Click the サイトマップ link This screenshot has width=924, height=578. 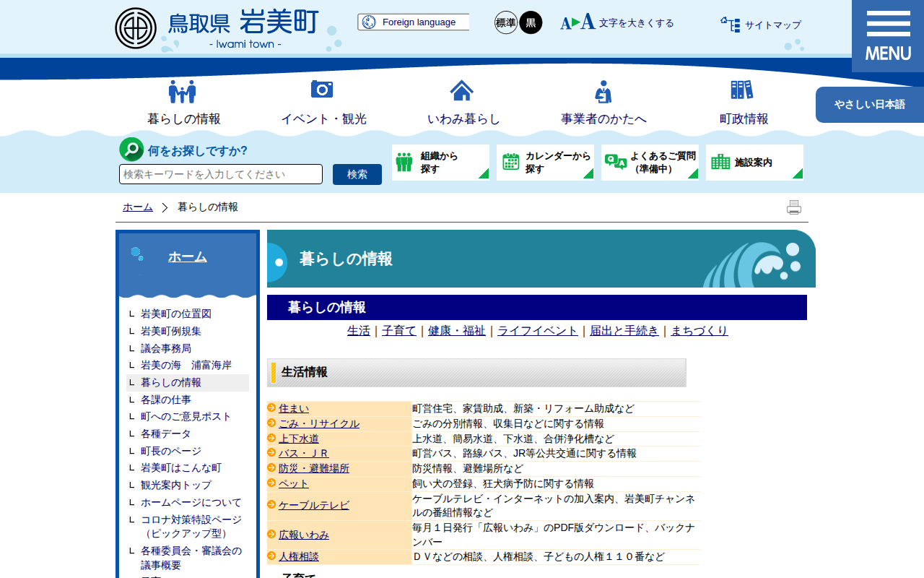pos(773,25)
